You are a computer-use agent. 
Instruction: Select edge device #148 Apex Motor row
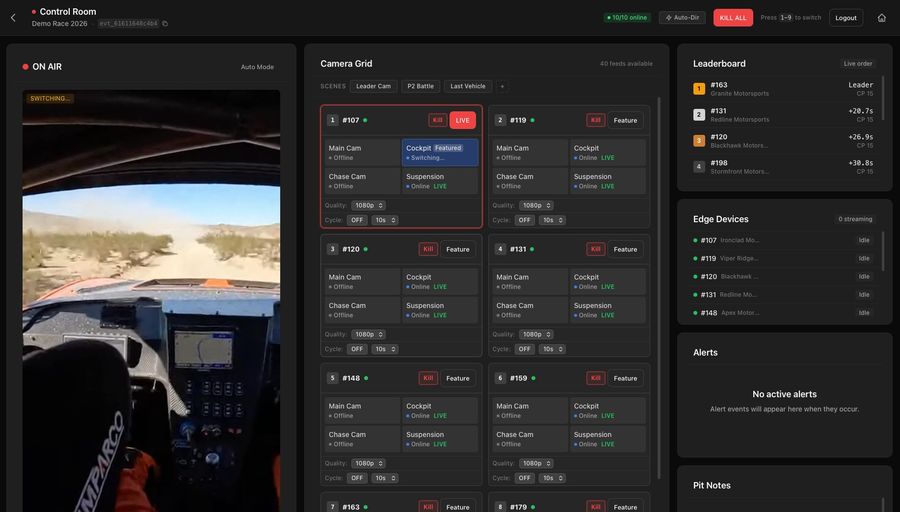tap(783, 313)
